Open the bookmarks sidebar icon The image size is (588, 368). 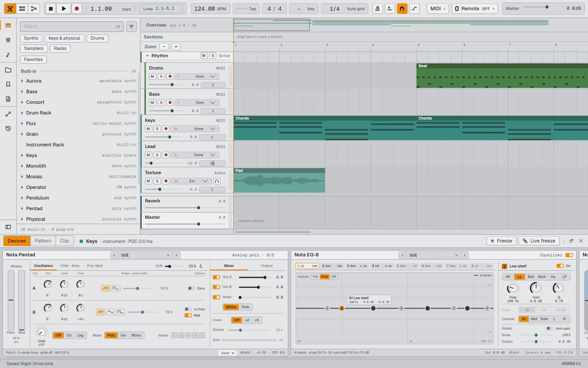pyautogui.click(x=8, y=84)
